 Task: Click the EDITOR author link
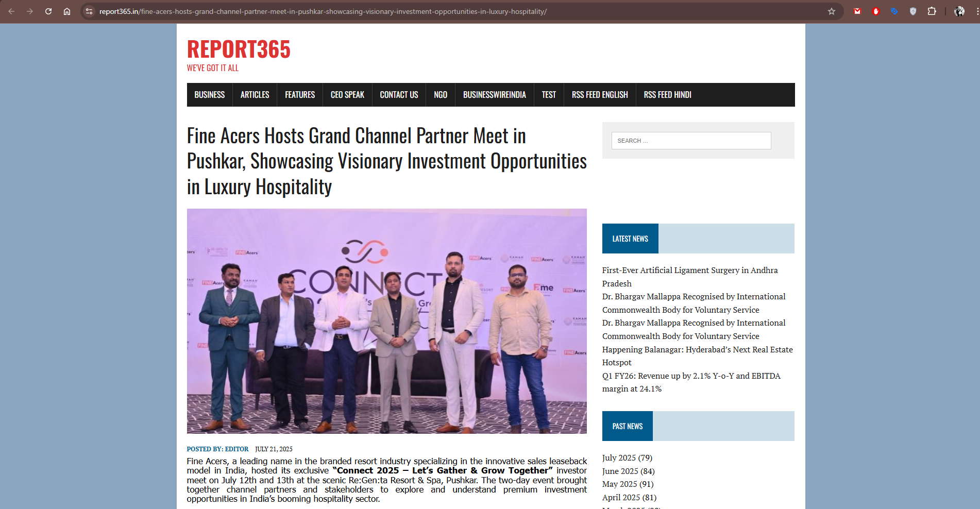coord(236,449)
